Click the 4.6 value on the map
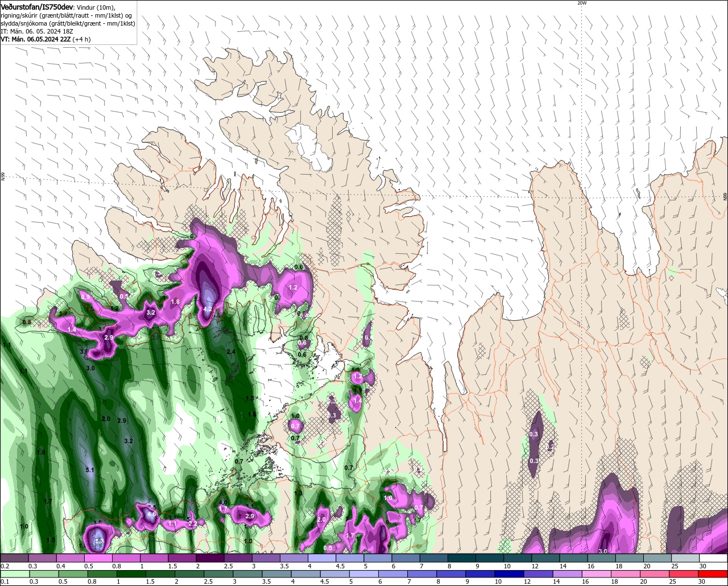Viewport: 728px width, 586px height. point(151,514)
